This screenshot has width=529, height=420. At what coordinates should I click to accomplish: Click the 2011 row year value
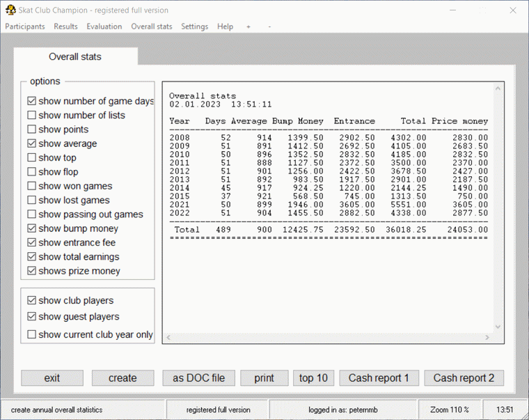180,163
